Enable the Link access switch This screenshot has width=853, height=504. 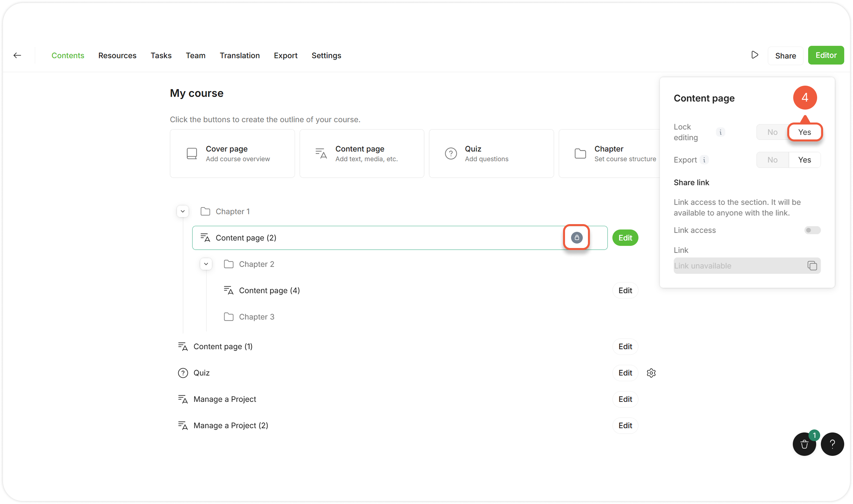pos(812,230)
